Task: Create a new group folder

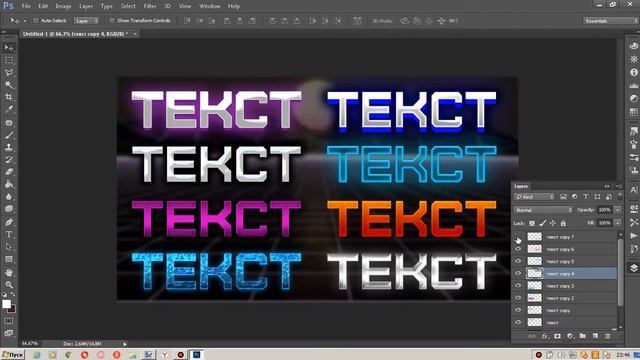Action: (x=582, y=336)
